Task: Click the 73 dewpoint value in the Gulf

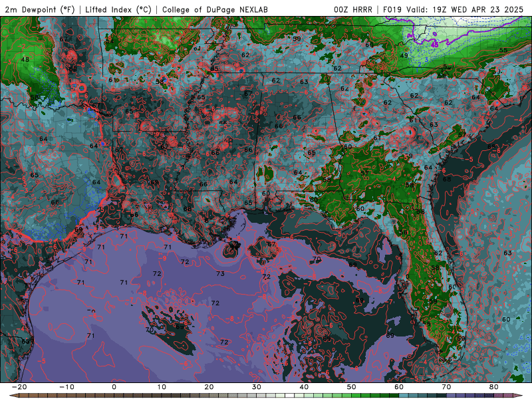Action: tap(221, 273)
